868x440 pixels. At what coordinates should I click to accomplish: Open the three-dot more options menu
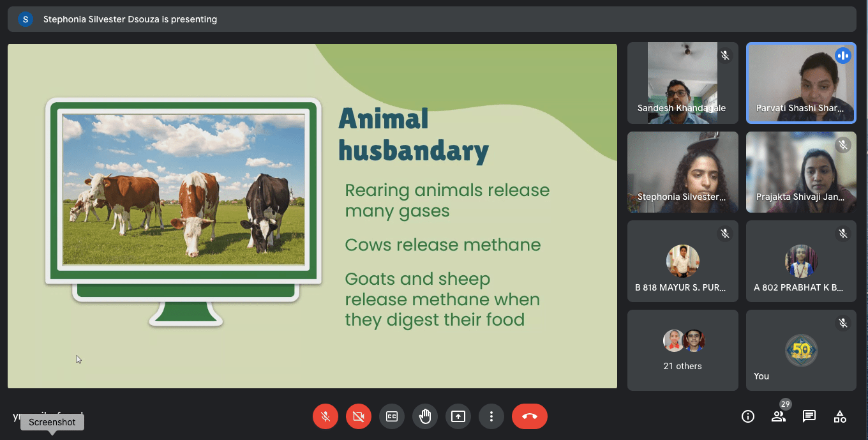pos(491,416)
